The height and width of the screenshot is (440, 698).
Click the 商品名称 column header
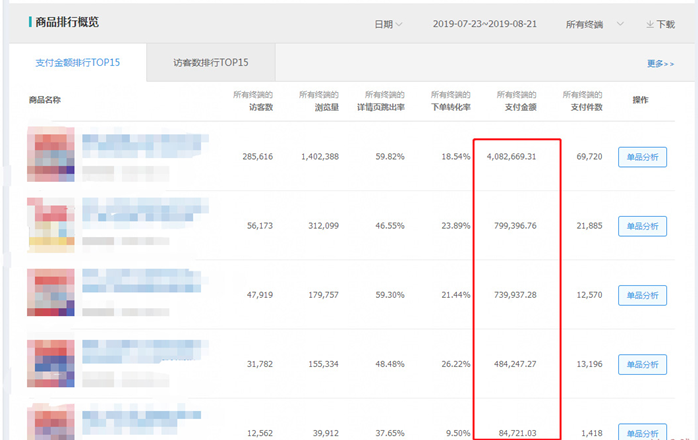45,100
